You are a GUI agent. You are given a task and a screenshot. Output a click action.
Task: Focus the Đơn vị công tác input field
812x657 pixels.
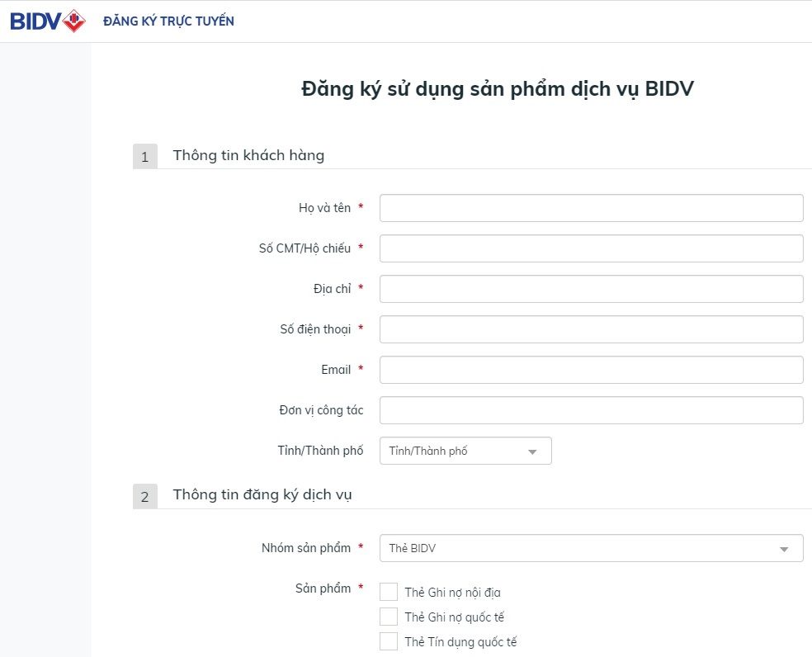pyautogui.click(x=591, y=410)
